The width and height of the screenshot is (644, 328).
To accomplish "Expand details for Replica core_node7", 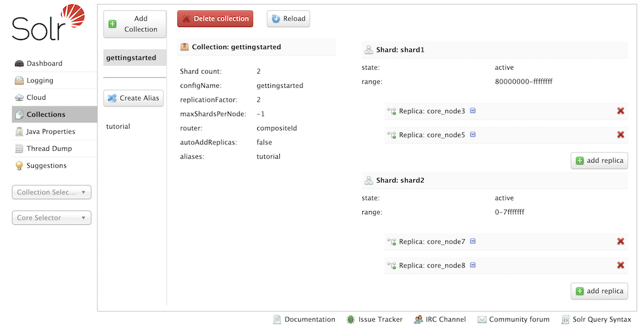I will tap(473, 241).
